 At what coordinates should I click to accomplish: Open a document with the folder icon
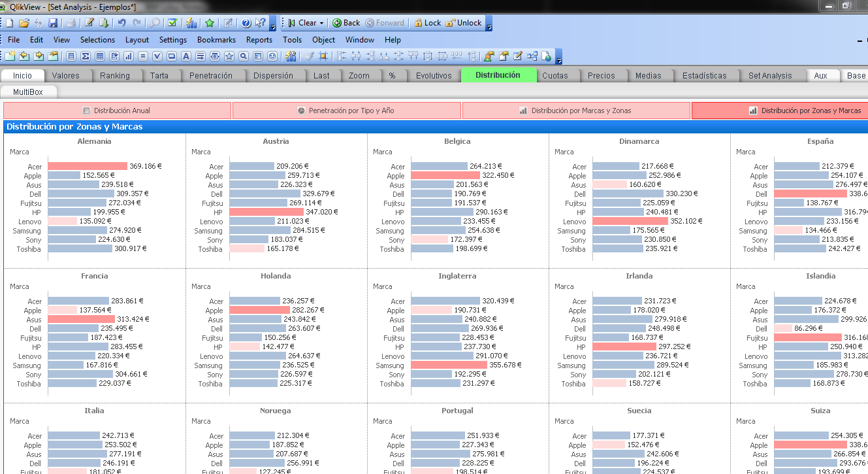[x=24, y=23]
